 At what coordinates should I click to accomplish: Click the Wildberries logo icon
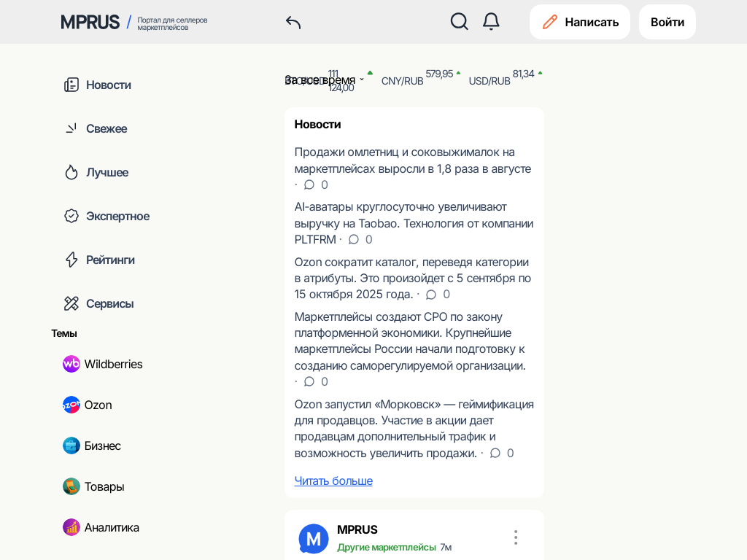click(x=71, y=364)
